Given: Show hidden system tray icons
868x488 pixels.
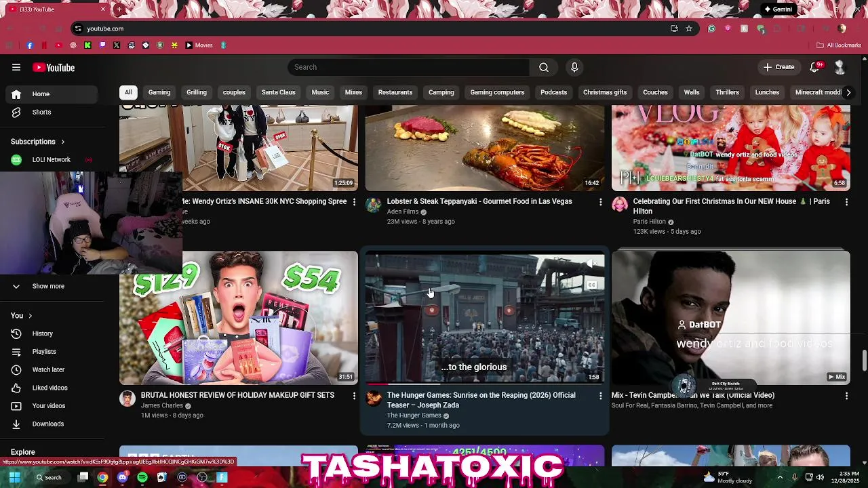Looking at the screenshot, I should point(780,477).
